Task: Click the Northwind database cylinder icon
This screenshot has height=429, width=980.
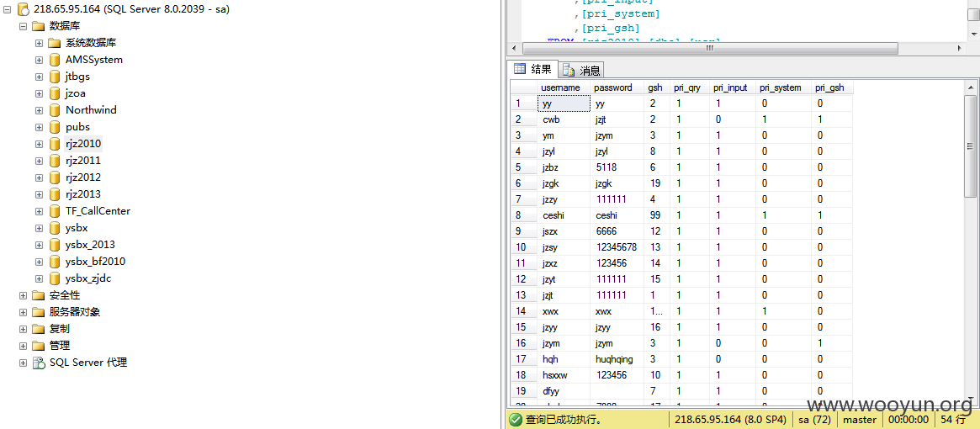Action: (55, 110)
